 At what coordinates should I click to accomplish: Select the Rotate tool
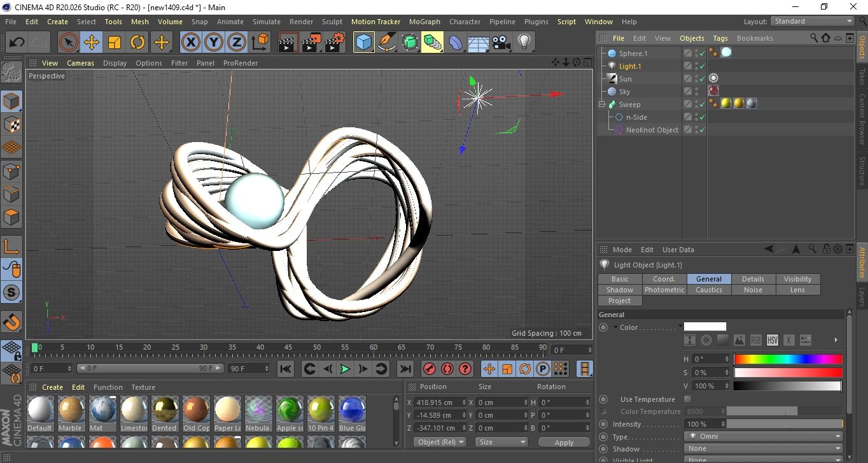coord(137,43)
